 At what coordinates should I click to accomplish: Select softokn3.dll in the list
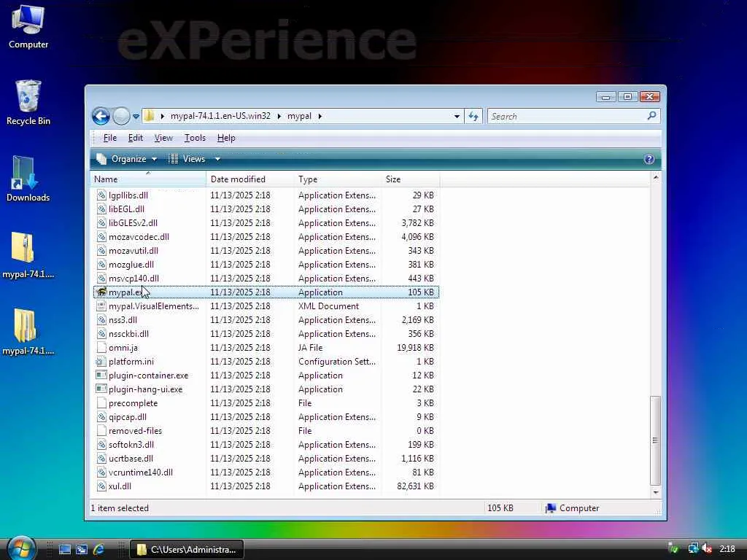(131, 445)
